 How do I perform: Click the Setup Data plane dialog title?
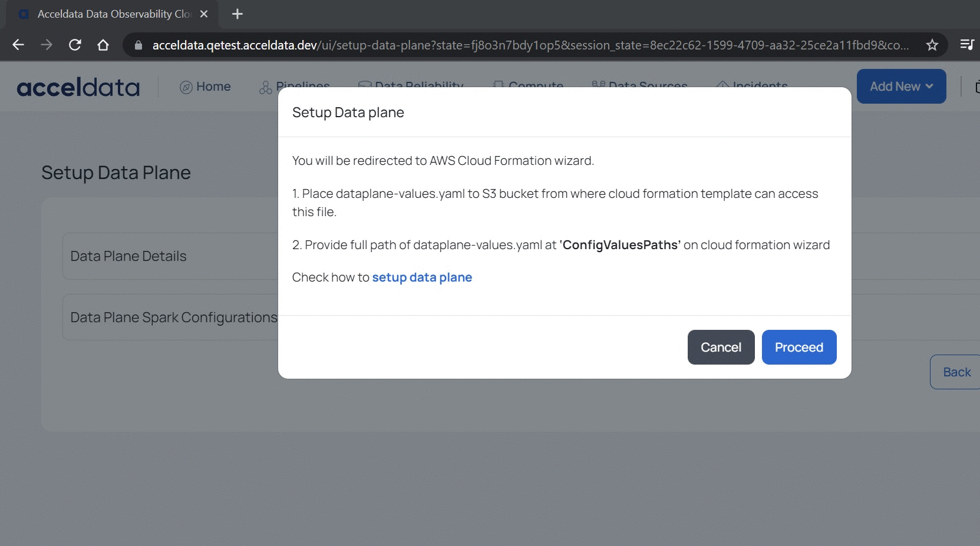348,112
